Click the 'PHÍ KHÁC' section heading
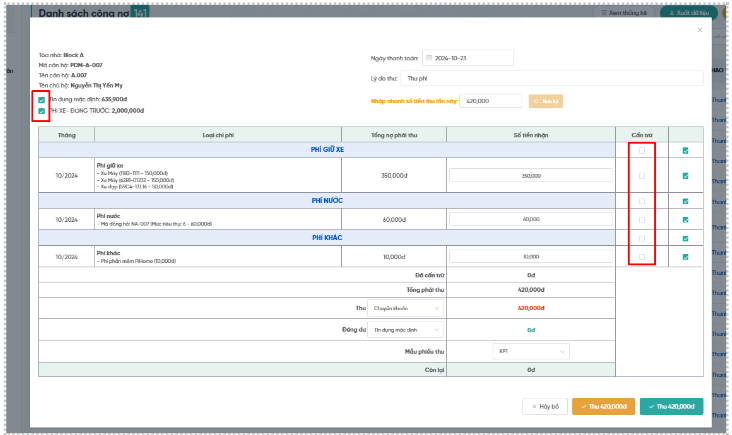This screenshot has height=435, width=732. pos(327,238)
